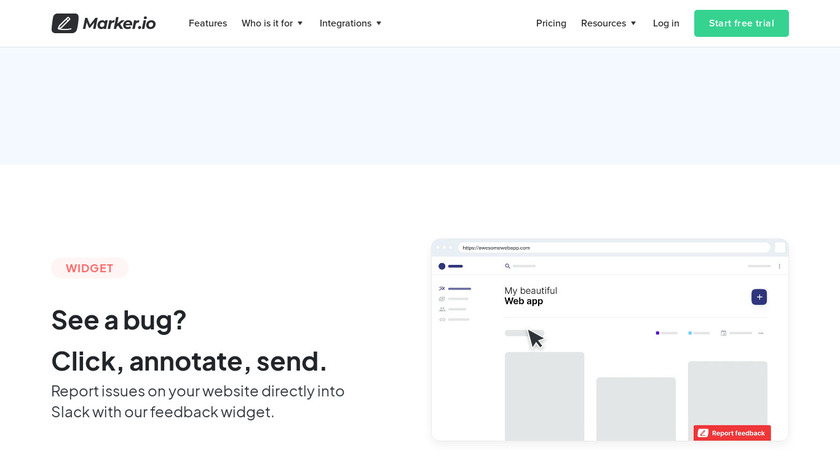The height and width of the screenshot is (472, 840).
Task: Click the 'Click, annotate, send.' heading
Action: tap(189, 361)
